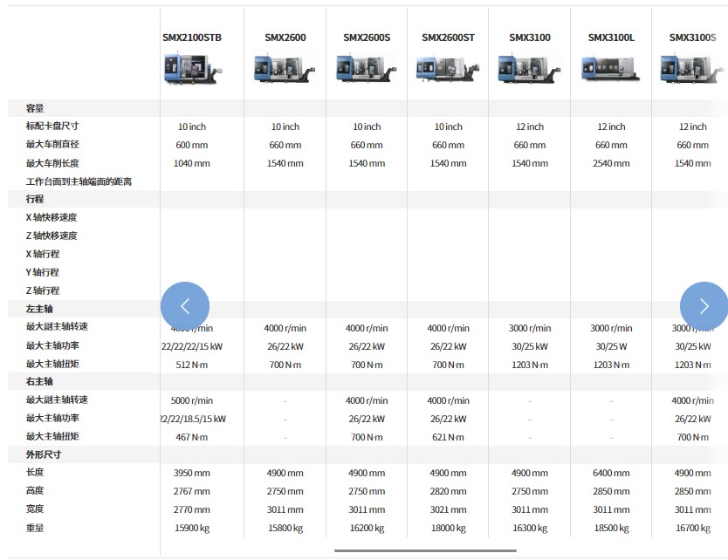Select the SMX3100L model title
This screenshot has width=728, height=560.
tap(611, 38)
